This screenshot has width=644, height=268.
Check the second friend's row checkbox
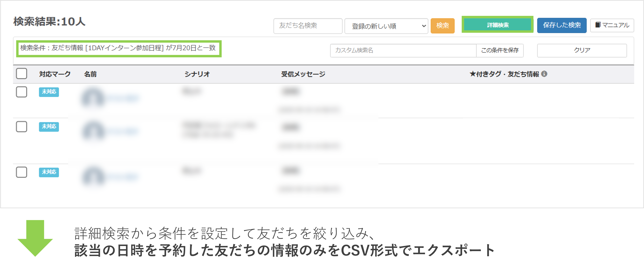pos(21,127)
